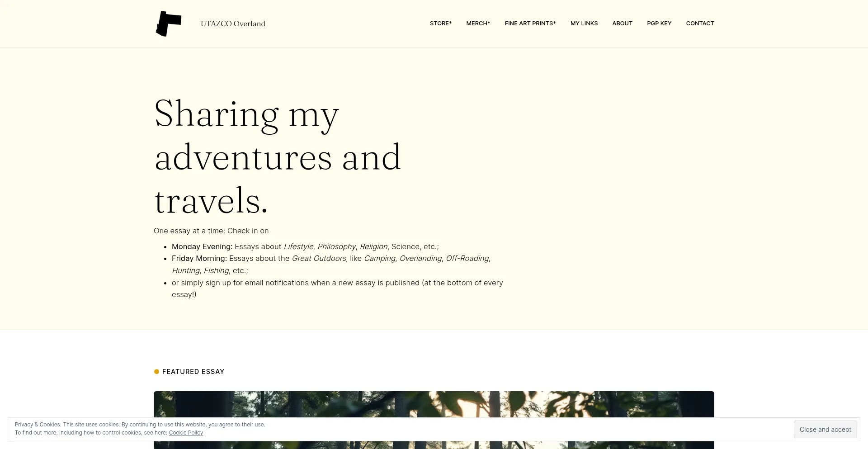Click the 'Friday Morning:' bullet text
Image resolution: width=868 pixels, height=449 pixels.
point(199,258)
